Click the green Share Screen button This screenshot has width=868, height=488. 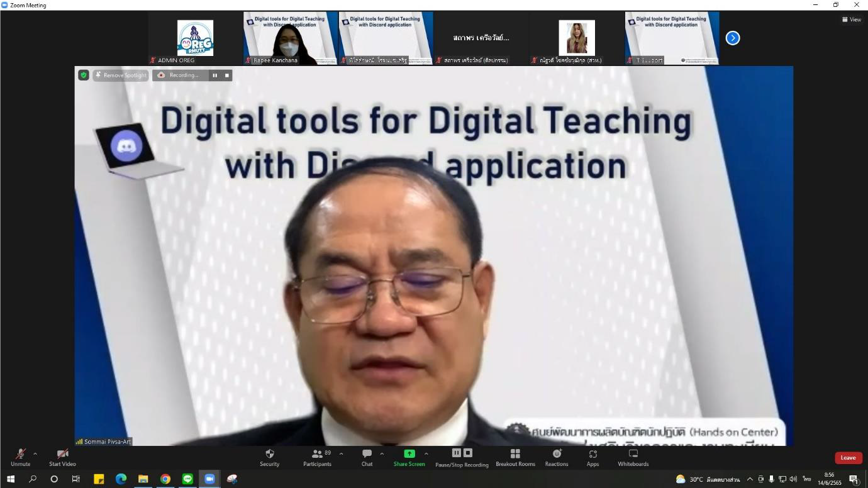pyautogui.click(x=409, y=457)
